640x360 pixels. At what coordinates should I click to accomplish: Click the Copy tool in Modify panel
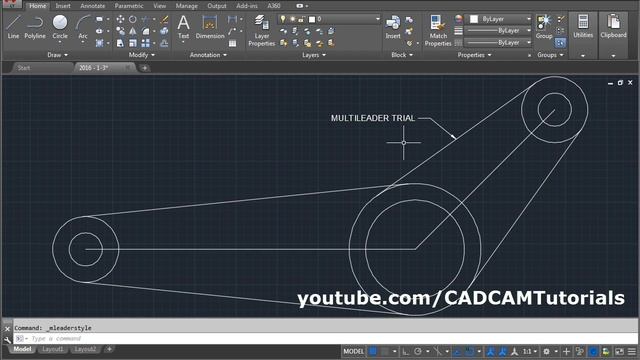click(x=120, y=31)
